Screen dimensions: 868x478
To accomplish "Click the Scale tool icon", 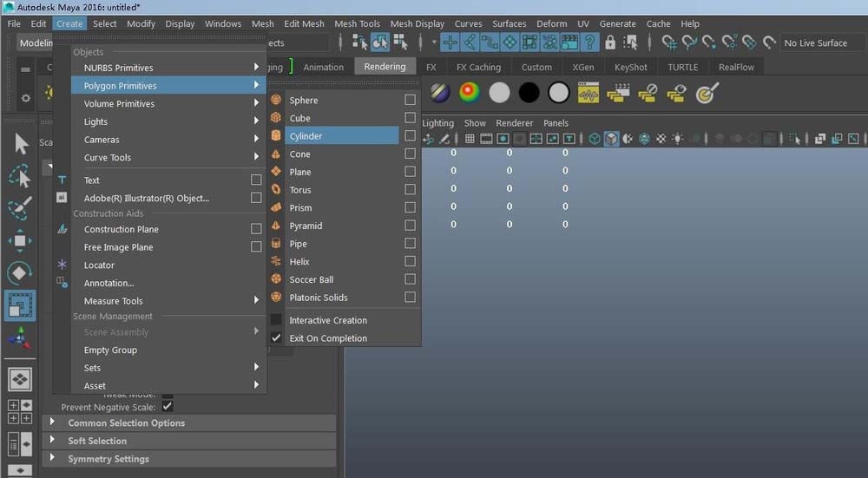I will pyautogui.click(x=20, y=305).
